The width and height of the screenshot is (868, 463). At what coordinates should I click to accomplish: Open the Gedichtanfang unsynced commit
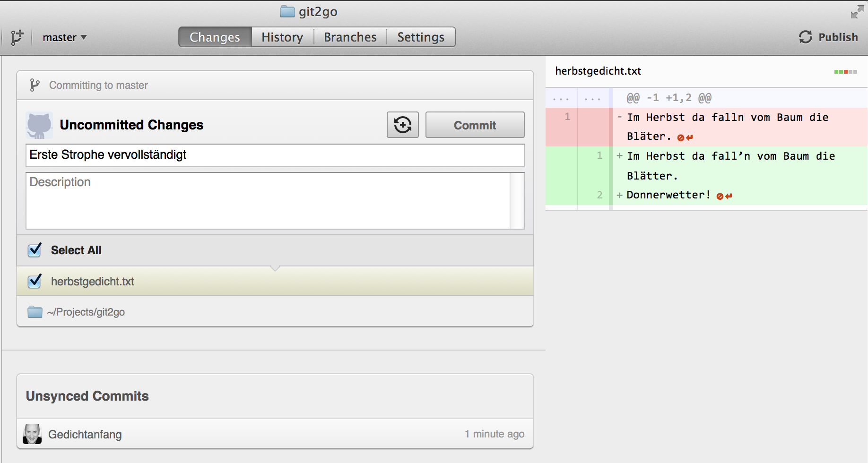[x=275, y=434]
